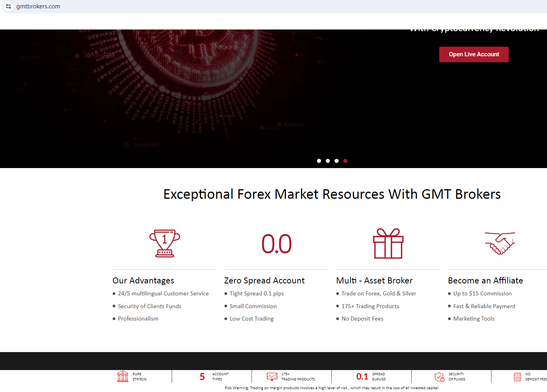Click the shield lock Security of Funds icon
Screen dimensions: 547x392
coord(439,377)
